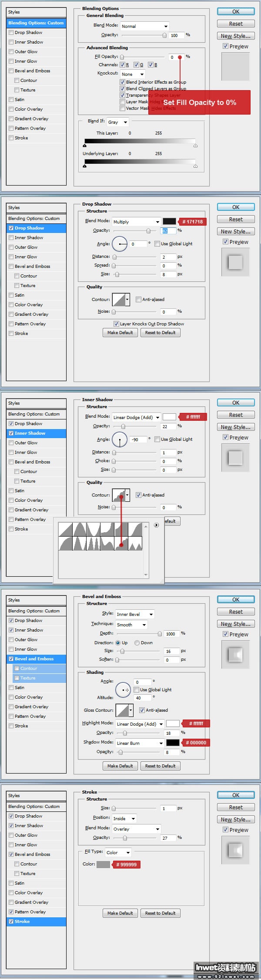
Task: Select Gradient Overlay in the first Styles list
Action: [31, 119]
